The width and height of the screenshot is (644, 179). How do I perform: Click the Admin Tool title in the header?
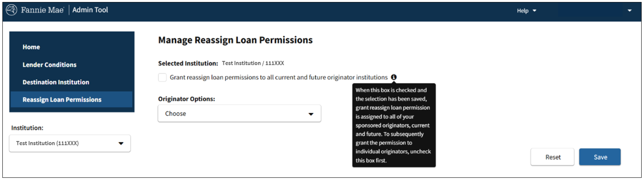pos(90,10)
